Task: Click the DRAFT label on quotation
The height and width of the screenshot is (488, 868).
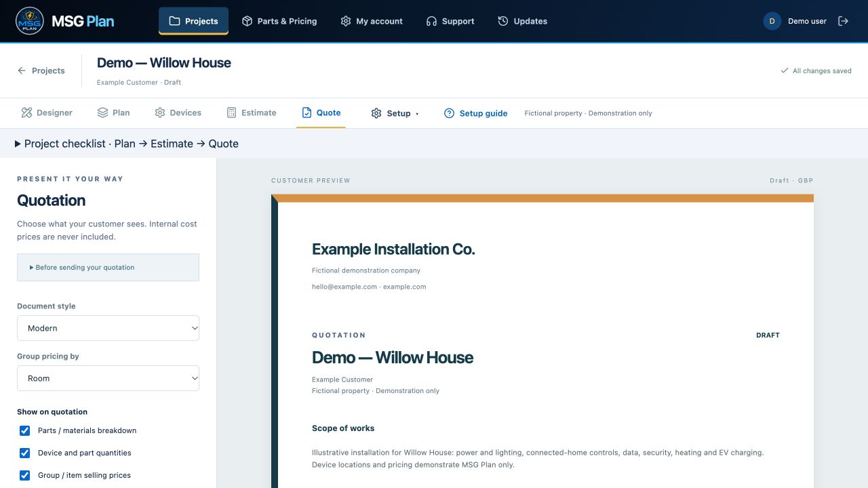Action: (x=768, y=335)
